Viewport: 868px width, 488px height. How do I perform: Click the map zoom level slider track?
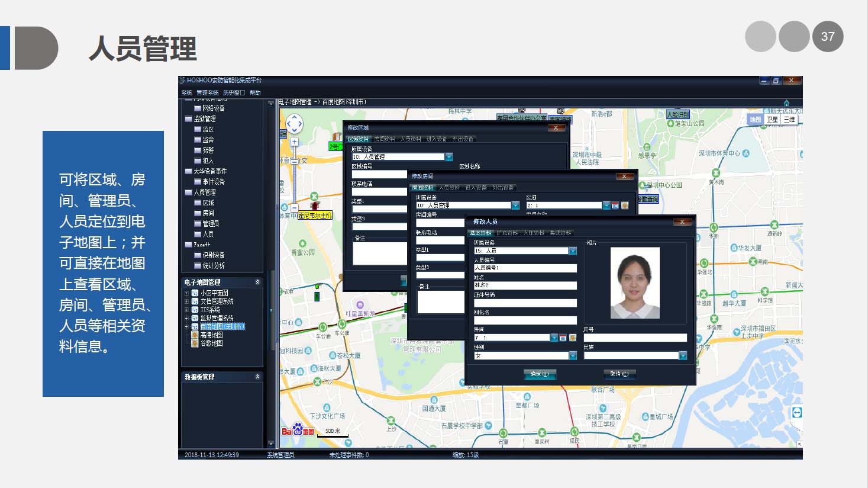[294, 175]
